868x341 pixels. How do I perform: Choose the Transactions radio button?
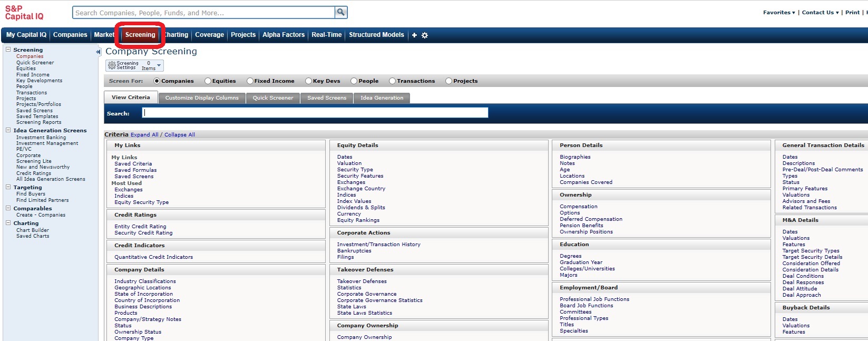coord(392,81)
